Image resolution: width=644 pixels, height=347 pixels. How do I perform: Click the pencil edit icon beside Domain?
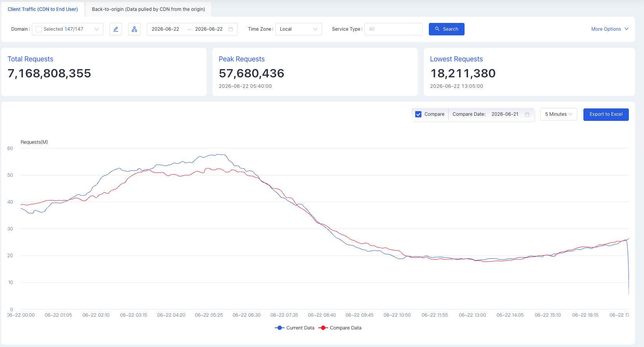[116, 29]
